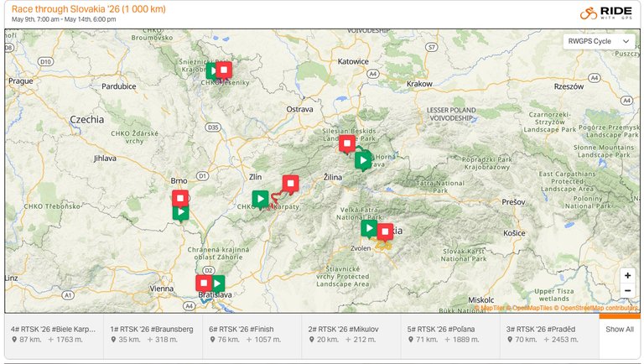Click the red end marker at CHKO Jeseníky
The width and height of the screenshot is (644, 364).
(x=224, y=70)
